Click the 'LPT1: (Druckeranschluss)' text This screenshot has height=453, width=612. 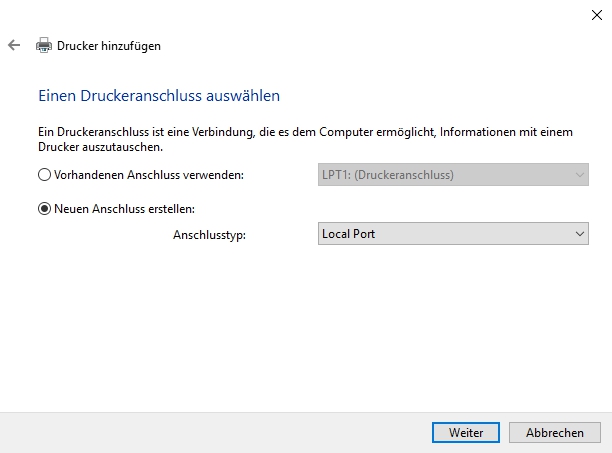(x=387, y=175)
